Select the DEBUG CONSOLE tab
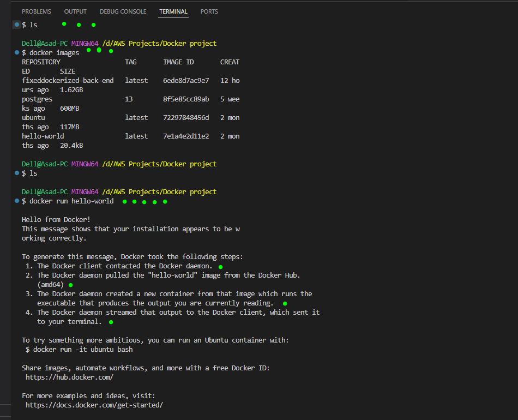 (x=123, y=11)
